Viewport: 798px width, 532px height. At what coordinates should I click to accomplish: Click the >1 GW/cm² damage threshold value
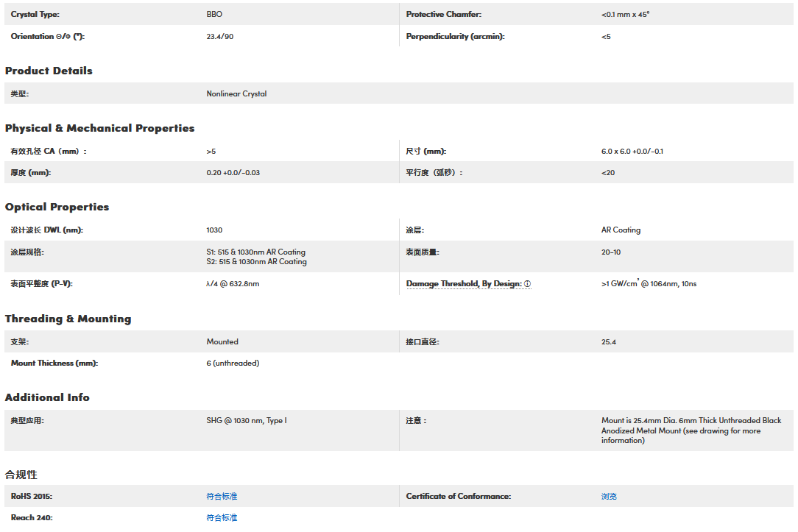649,284
